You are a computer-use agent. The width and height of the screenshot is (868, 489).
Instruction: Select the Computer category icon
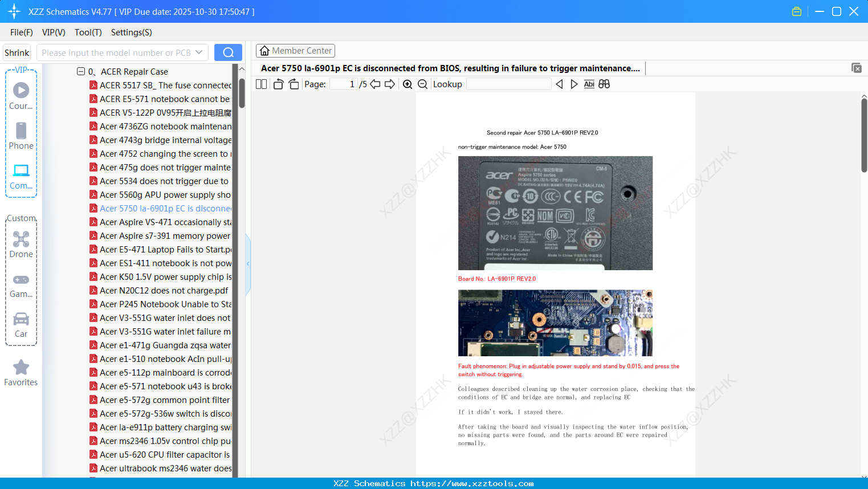tap(21, 177)
